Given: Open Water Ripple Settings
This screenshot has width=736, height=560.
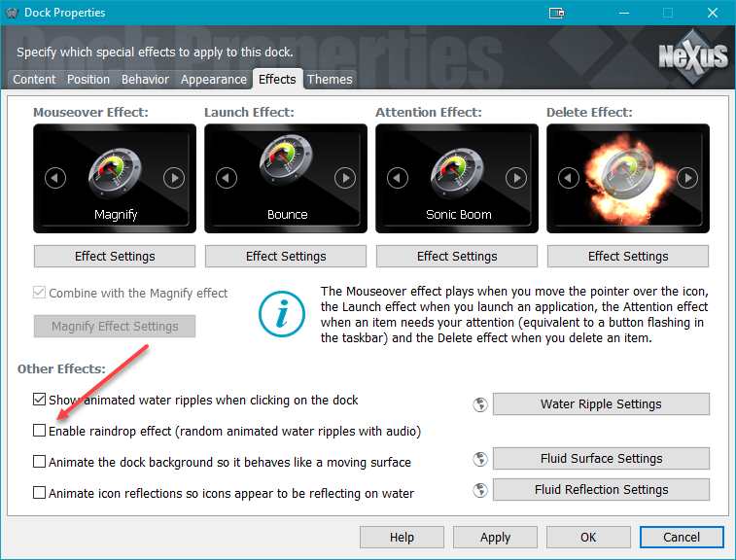Looking at the screenshot, I should point(601,404).
